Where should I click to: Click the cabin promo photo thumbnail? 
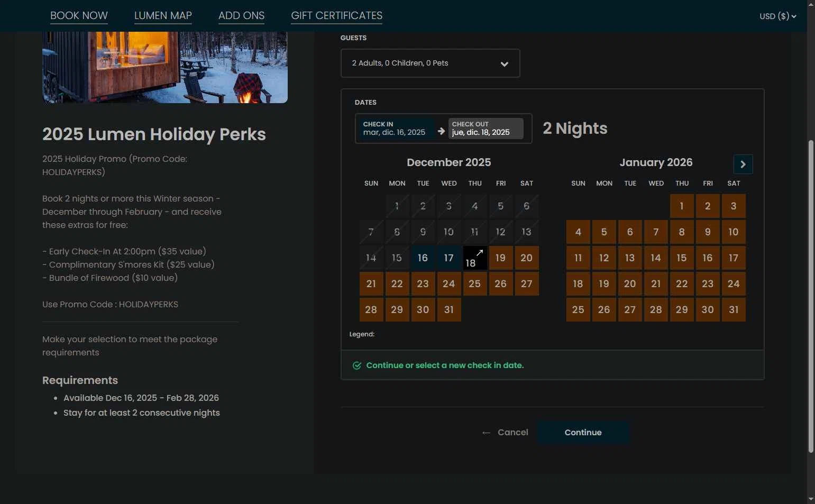click(165, 67)
